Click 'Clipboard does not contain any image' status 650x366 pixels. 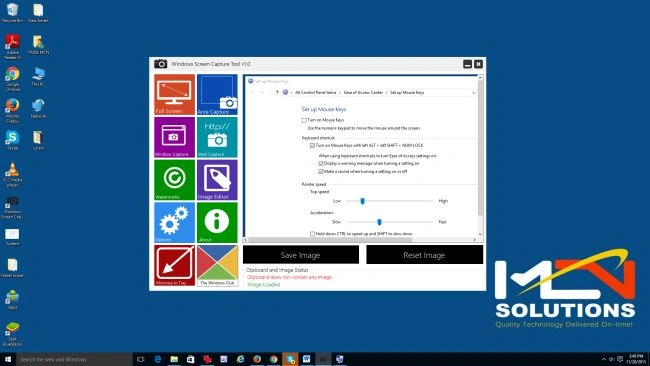tap(289, 277)
